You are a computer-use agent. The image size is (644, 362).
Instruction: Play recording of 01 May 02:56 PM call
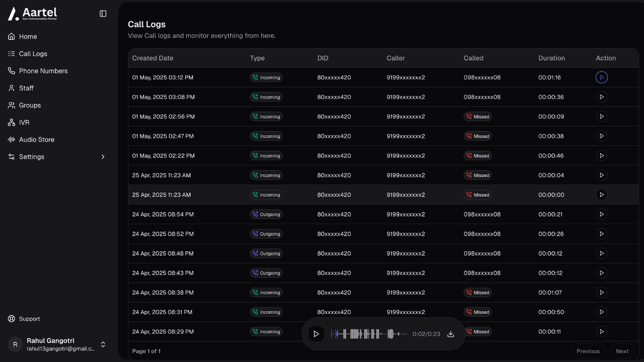pos(602,116)
